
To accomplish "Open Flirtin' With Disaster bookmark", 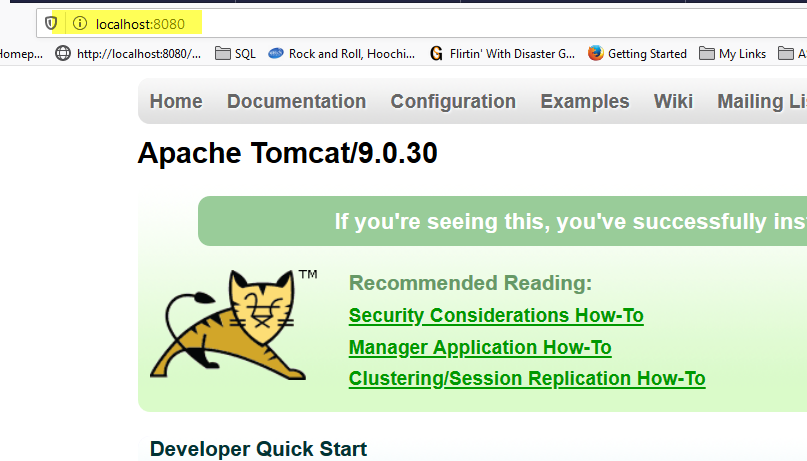I will [x=502, y=54].
